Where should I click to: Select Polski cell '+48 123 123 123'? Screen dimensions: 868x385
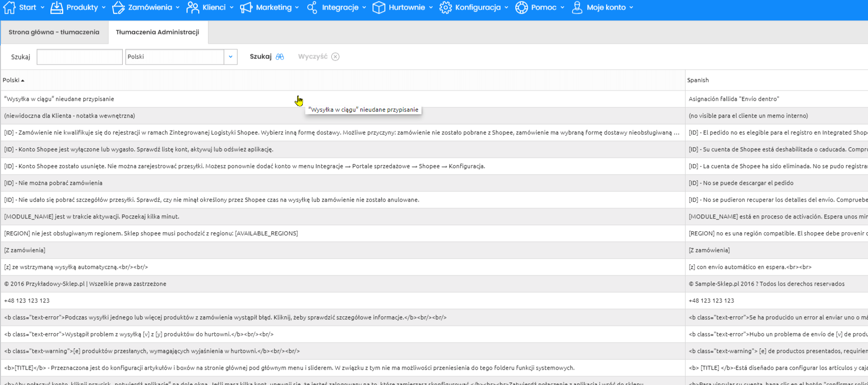pos(343,300)
